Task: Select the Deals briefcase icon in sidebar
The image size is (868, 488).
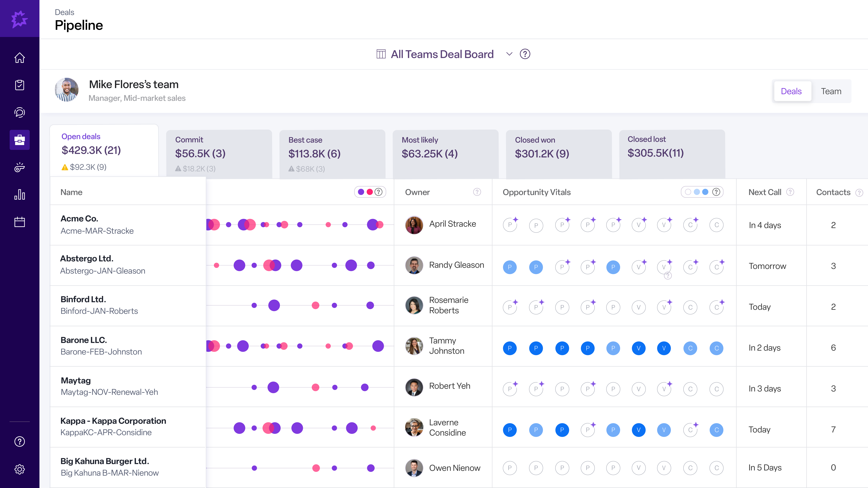Action: click(x=20, y=140)
